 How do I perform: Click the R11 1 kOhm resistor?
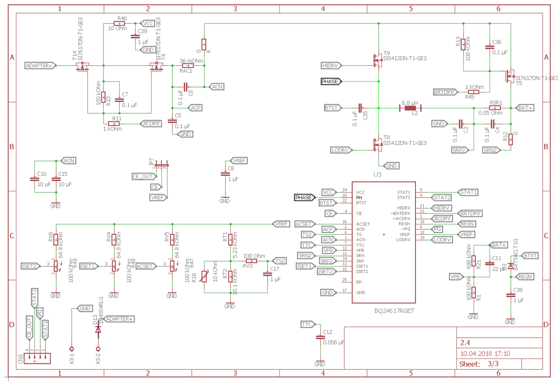(x=114, y=124)
